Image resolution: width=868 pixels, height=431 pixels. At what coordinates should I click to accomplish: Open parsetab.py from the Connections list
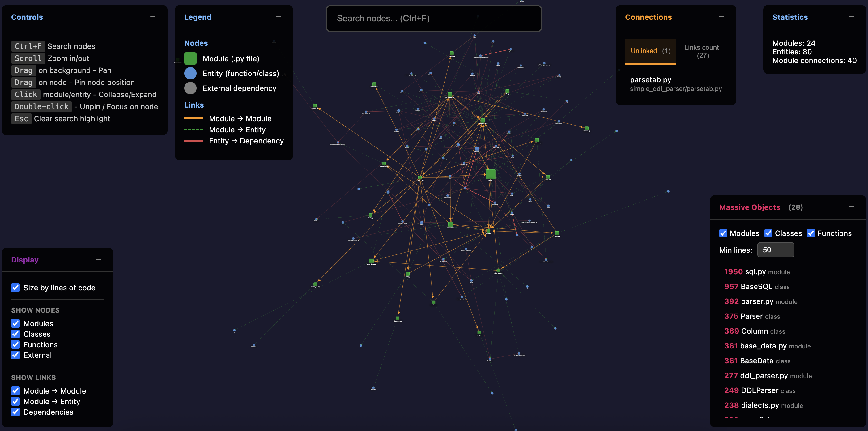click(x=650, y=80)
